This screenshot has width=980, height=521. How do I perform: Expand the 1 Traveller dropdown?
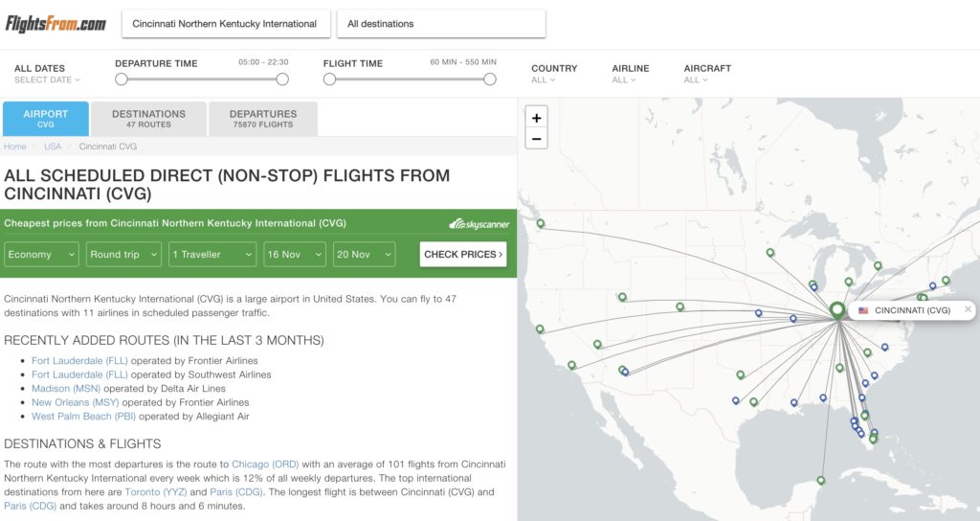pyautogui.click(x=212, y=255)
